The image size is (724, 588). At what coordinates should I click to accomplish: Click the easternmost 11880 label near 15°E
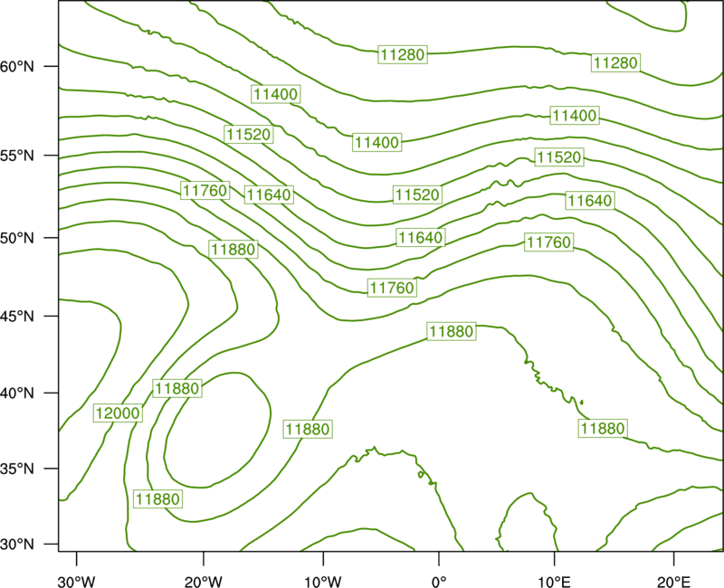click(x=603, y=428)
